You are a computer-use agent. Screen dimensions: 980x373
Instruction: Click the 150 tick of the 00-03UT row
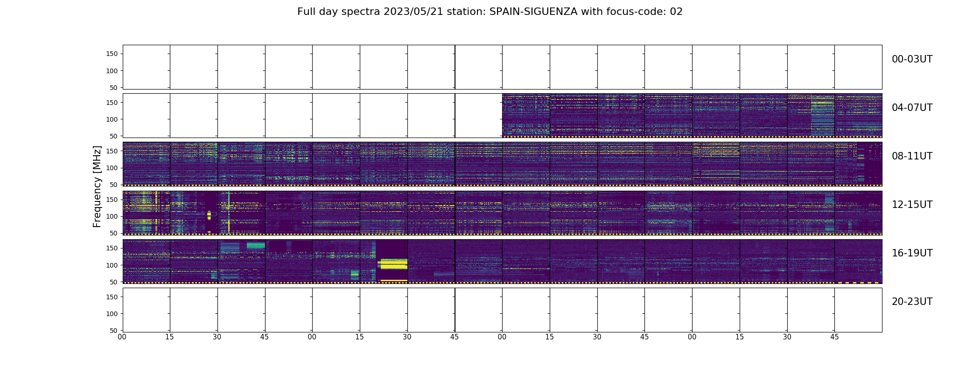coord(112,54)
